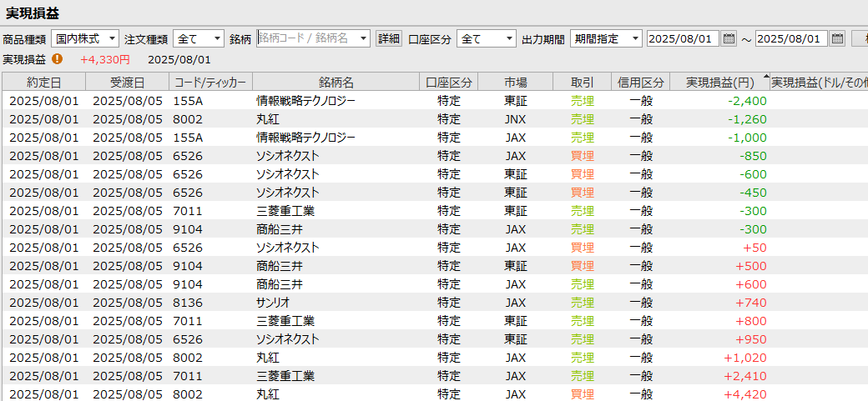Open the 商品種類 dropdown showing 国内株式
Viewport: 868px width, 401px height.
[x=85, y=38]
